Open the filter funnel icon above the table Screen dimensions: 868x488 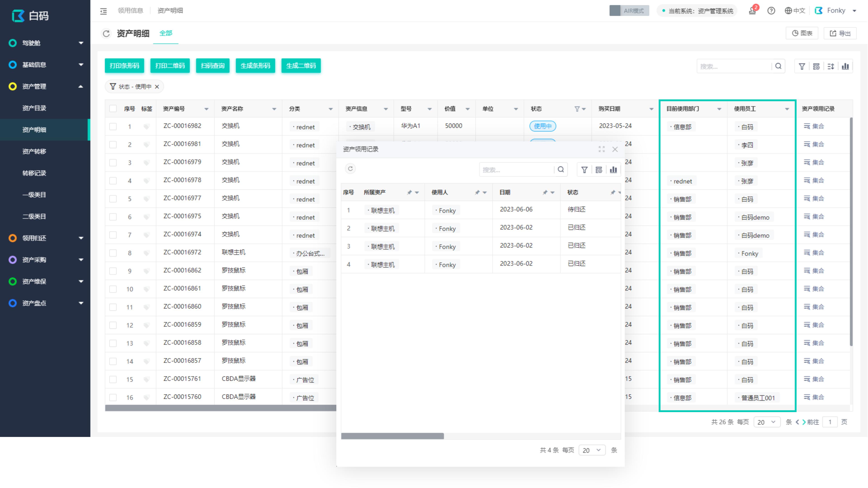tap(802, 66)
